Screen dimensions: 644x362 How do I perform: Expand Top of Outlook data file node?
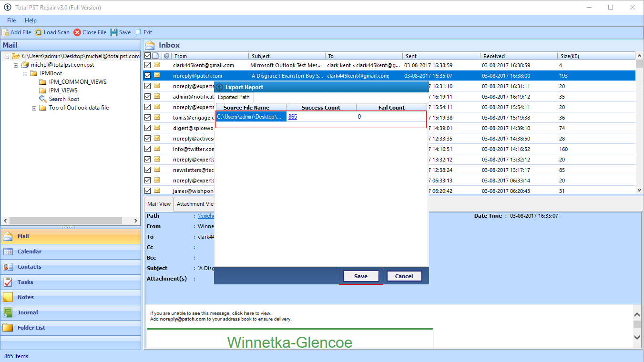(x=34, y=108)
